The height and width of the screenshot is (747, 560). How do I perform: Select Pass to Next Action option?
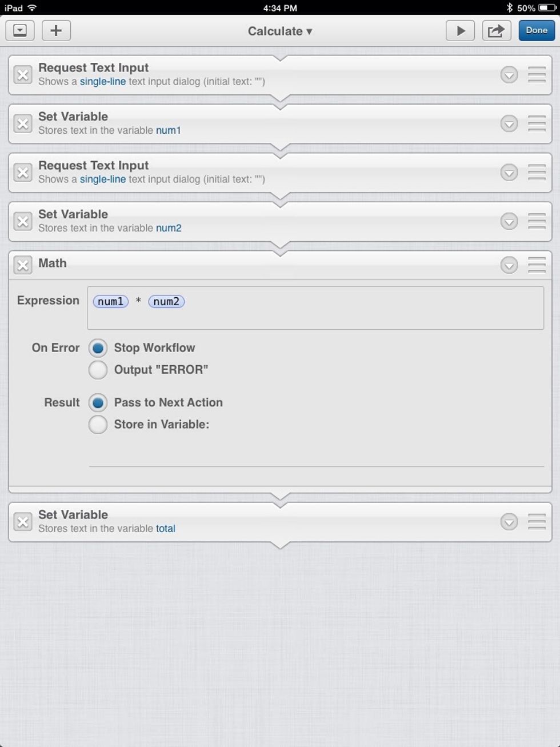tap(98, 403)
